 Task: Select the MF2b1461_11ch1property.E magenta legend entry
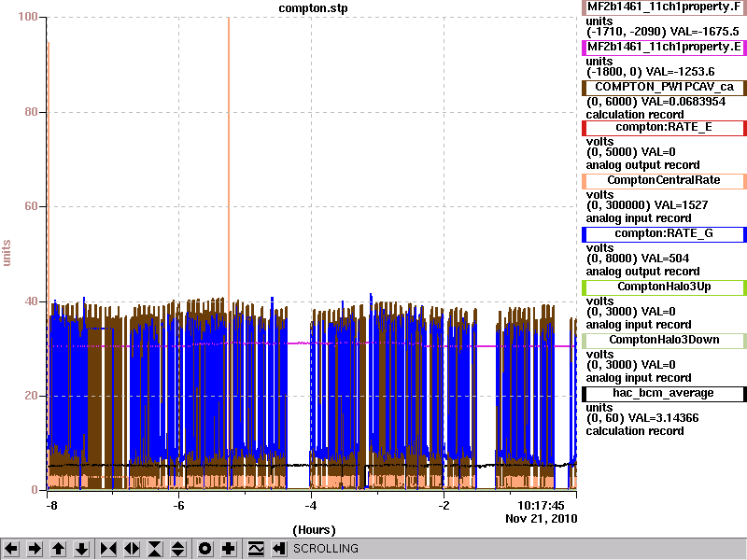pyautogui.click(x=664, y=48)
